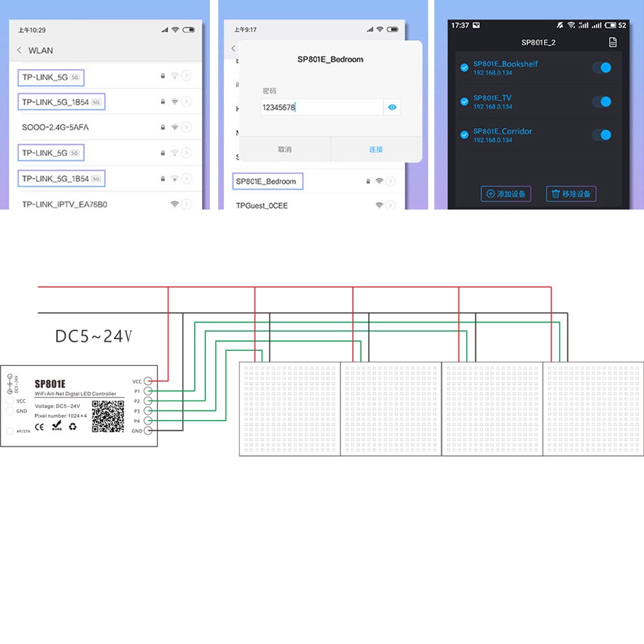
Task: Click the password field containing 12345678
Action: [x=321, y=108]
